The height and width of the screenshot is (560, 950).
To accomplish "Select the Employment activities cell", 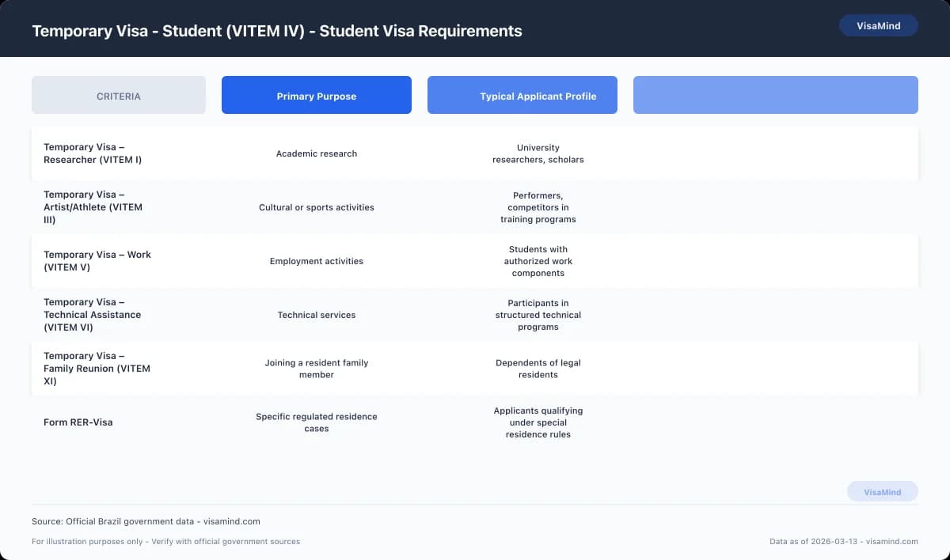I will coord(316,261).
